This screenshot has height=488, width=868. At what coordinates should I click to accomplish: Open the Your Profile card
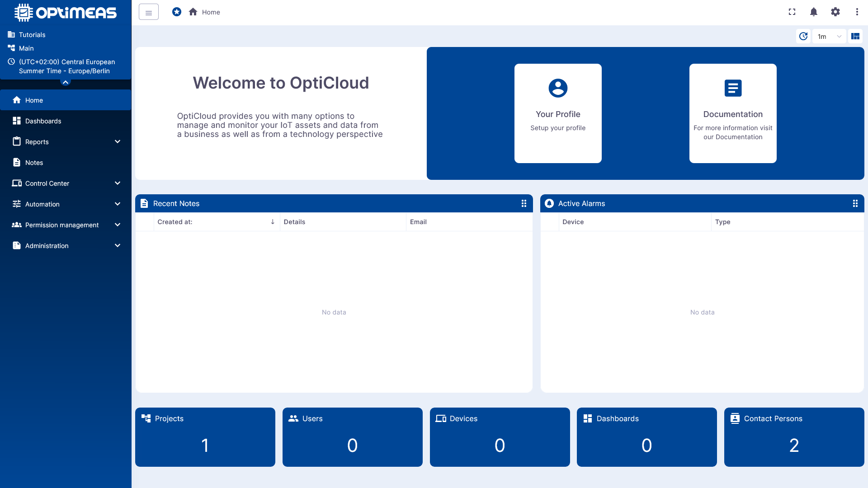(x=558, y=113)
